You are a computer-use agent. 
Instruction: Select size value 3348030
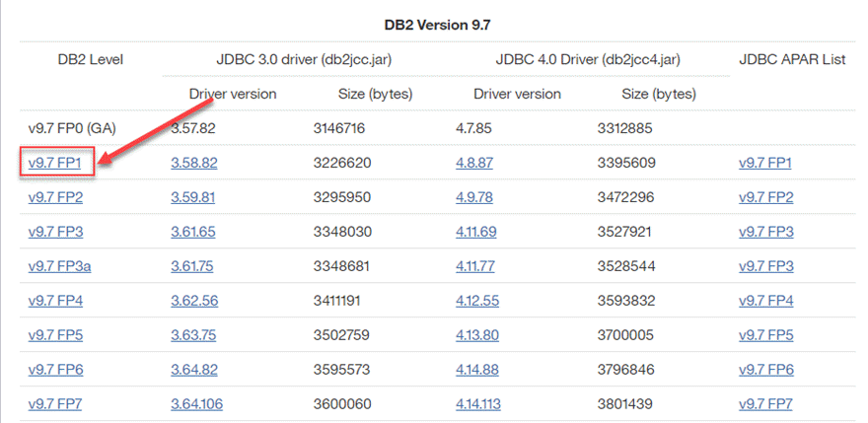(x=341, y=232)
